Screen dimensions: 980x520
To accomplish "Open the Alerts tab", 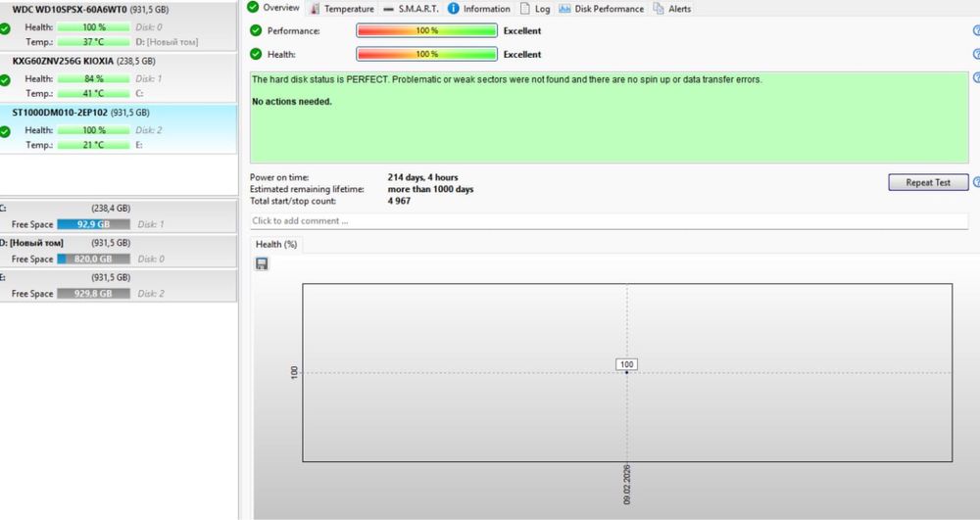I will click(x=672, y=9).
